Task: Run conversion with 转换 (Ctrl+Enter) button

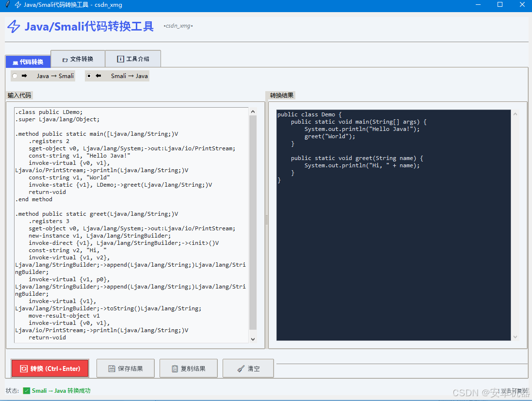Action: pyautogui.click(x=50, y=369)
